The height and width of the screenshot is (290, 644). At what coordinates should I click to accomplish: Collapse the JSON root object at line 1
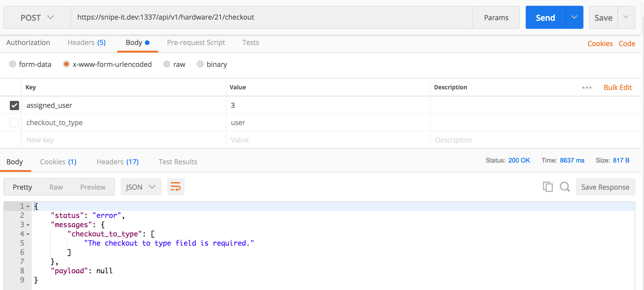[x=28, y=206]
